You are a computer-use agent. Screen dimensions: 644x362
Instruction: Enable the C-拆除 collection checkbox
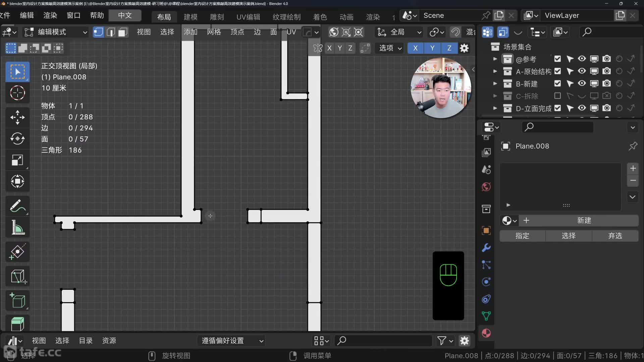click(557, 96)
